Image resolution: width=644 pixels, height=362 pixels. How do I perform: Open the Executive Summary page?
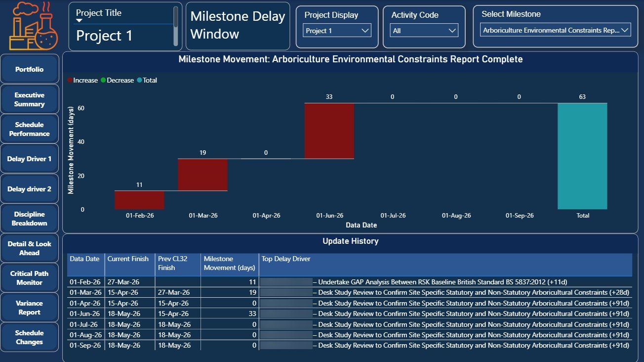(x=30, y=99)
